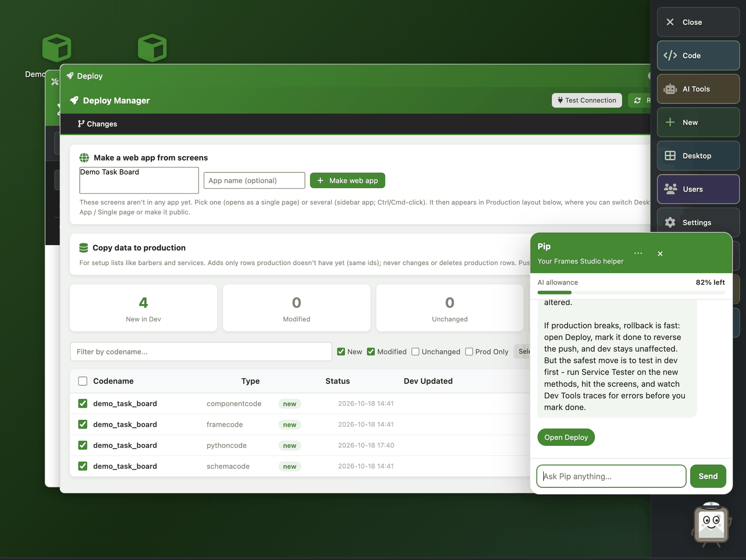Toggle the select-all checkbox by Codename header
The height and width of the screenshot is (560, 746).
point(83,381)
